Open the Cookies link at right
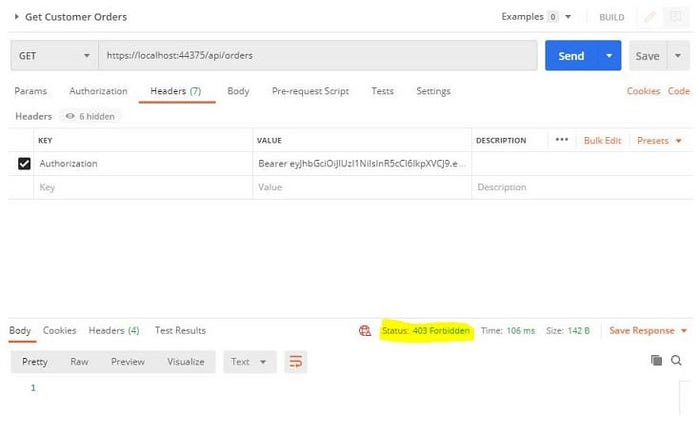This screenshot has width=700, height=431. (x=643, y=91)
